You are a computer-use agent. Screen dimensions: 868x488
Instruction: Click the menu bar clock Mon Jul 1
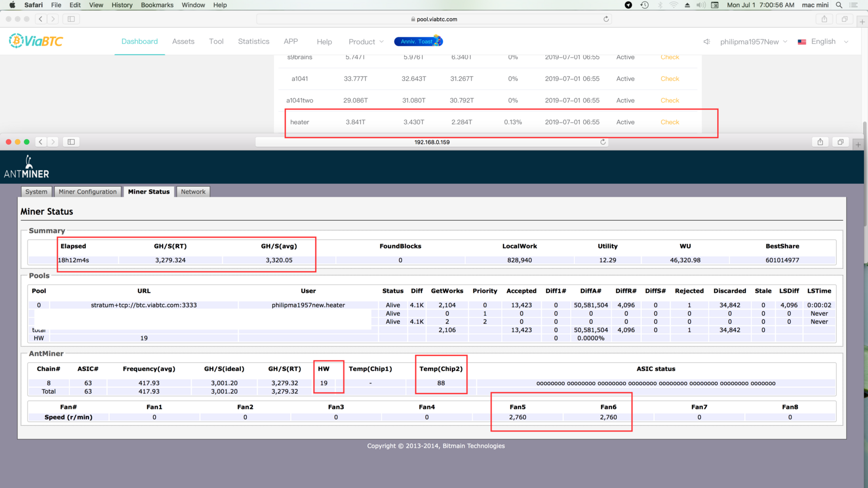761,5
